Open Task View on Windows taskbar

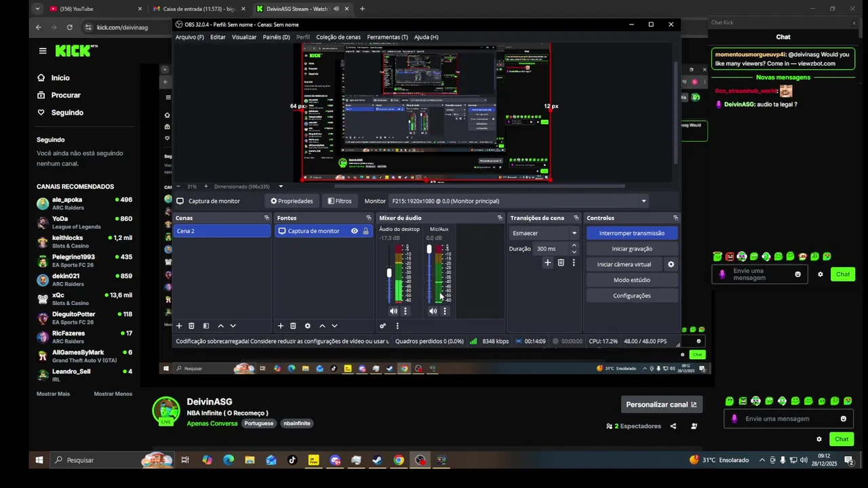[x=185, y=460]
